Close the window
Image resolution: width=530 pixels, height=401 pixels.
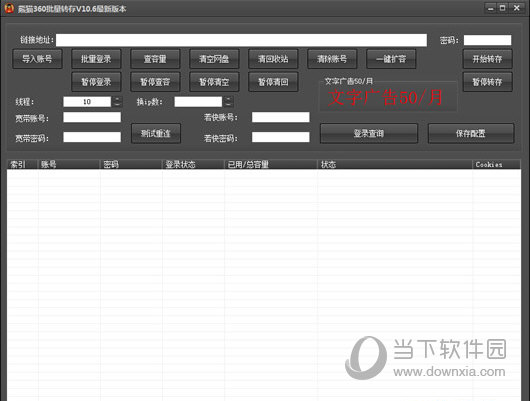click(517, 8)
